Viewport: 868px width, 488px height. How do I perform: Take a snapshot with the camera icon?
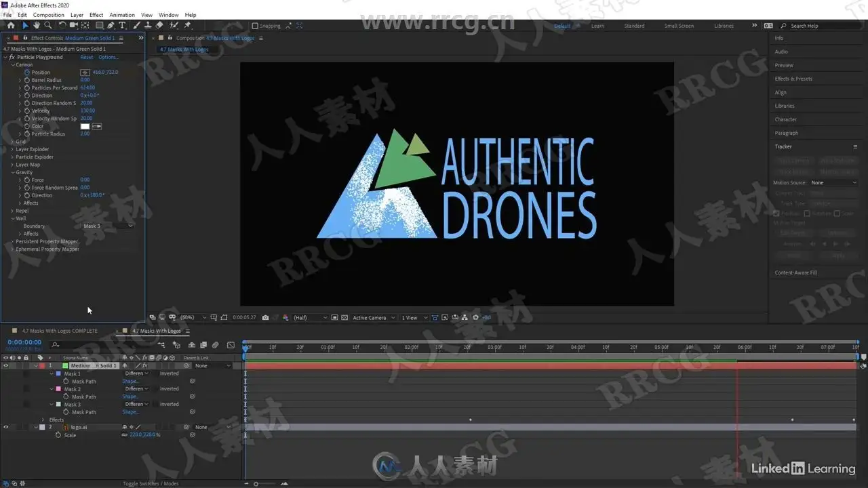coord(265,317)
